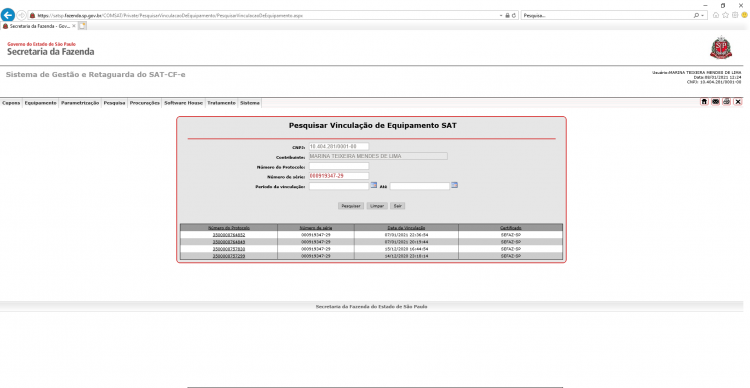The width and height of the screenshot is (750, 388).
Task: Click the page refresh icon
Action: click(x=514, y=15)
